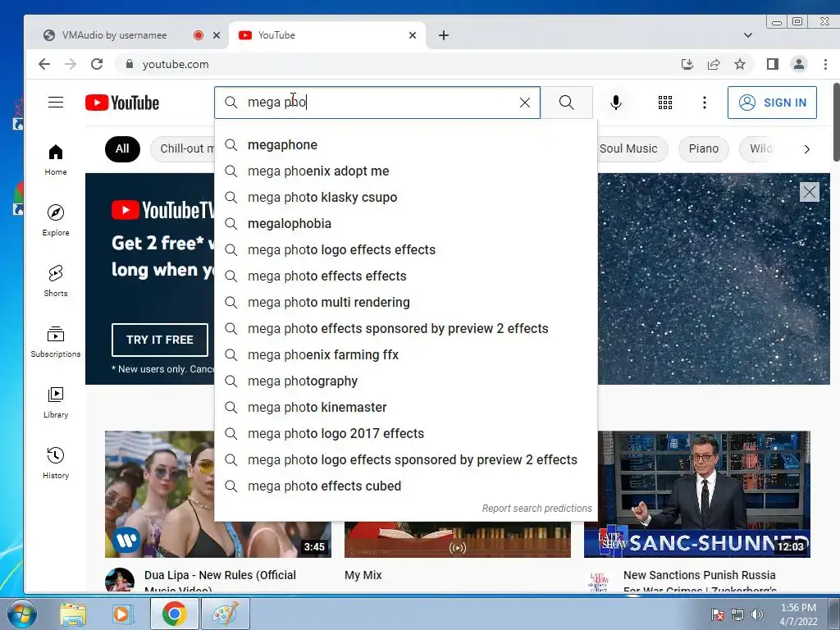Viewport: 840px width, 630px height.
Task: Select the Piano chip
Action: click(703, 149)
